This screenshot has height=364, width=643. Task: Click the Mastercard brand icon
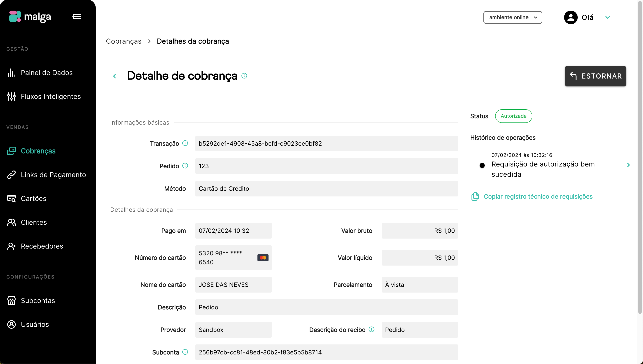point(263,257)
